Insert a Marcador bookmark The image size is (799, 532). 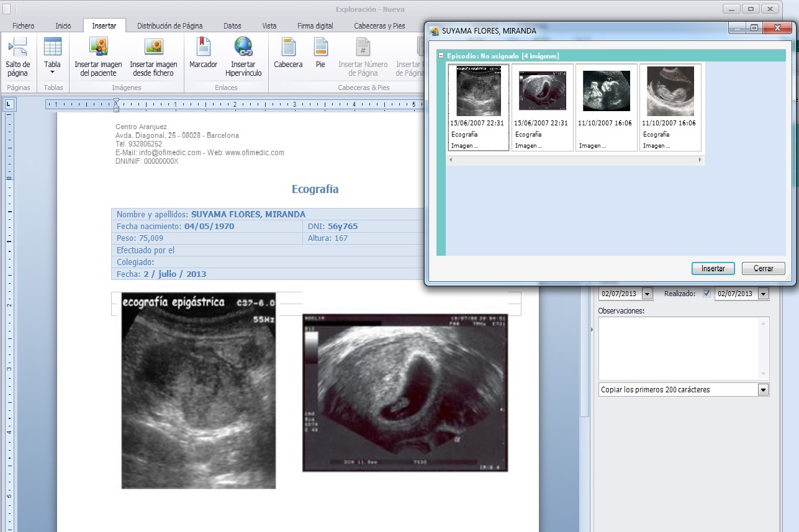[x=203, y=47]
